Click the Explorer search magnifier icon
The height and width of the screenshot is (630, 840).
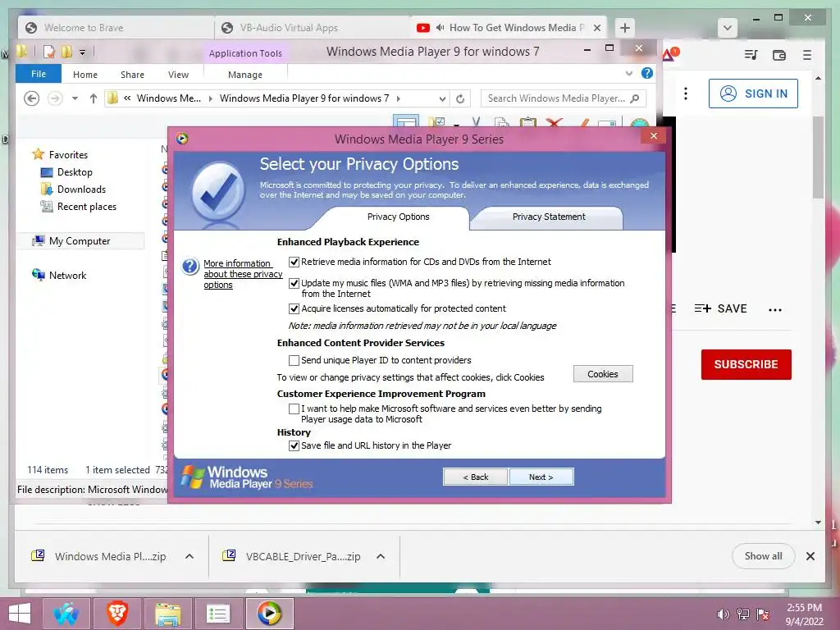(635, 98)
